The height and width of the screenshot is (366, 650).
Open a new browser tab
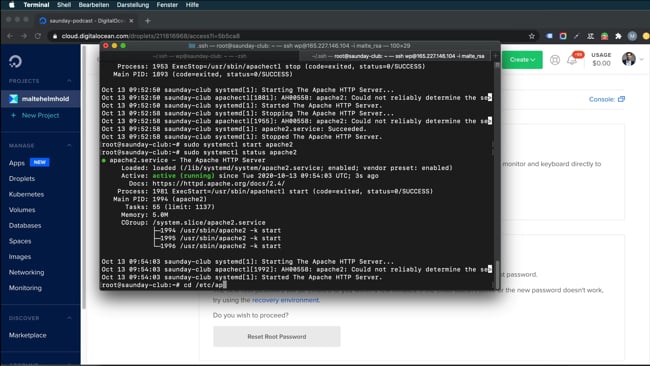148,20
